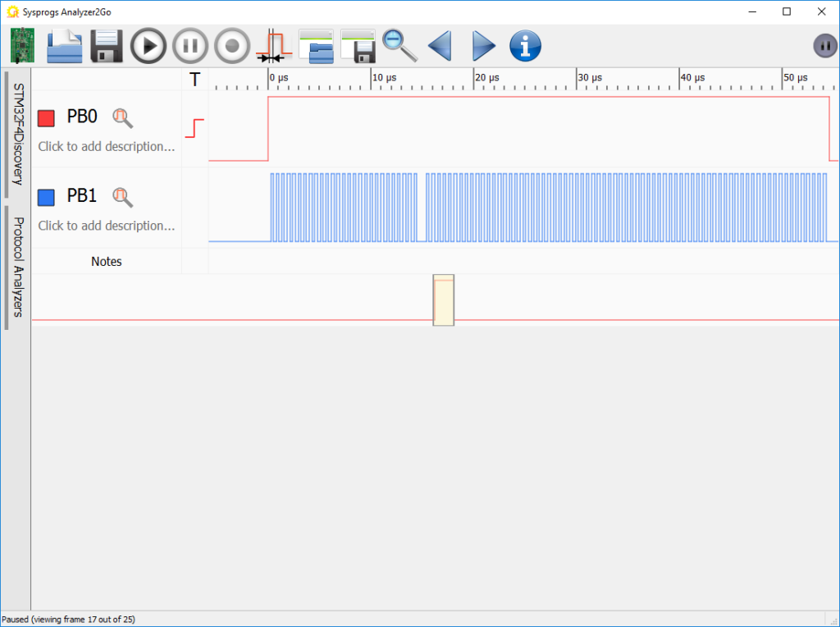Click the PB0 high level waveform
The height and width of the screenshot is (627, 840).
(x=549, y=97)
